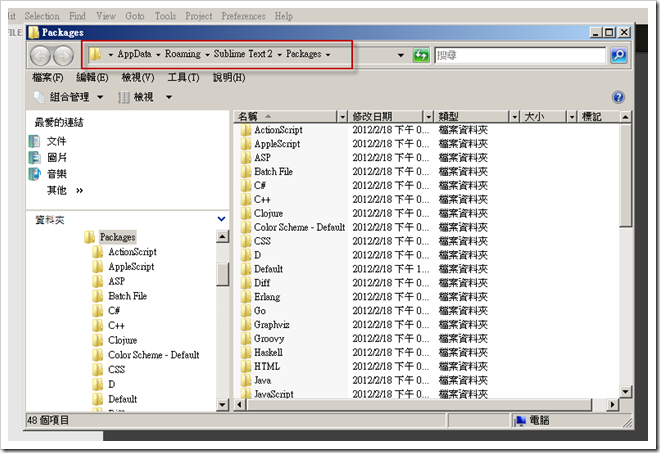Open the ActionScript folder icon in file list

click(246, 130)
